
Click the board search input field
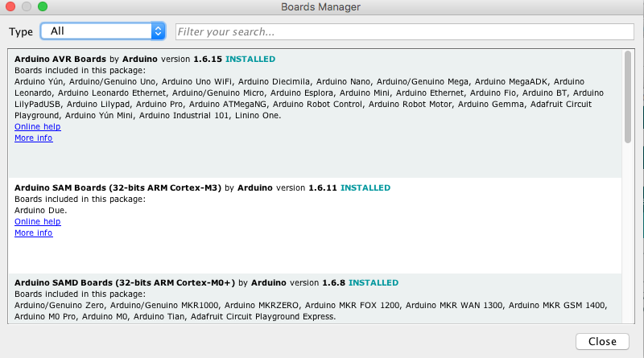coord(404,32)
